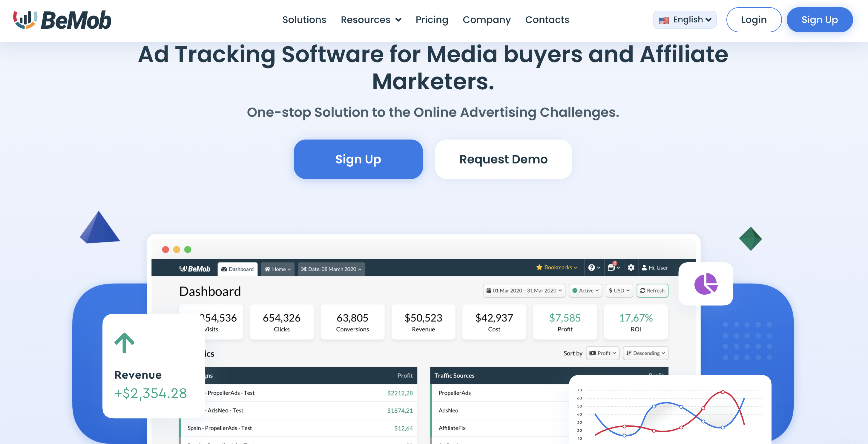This screenshot has width=868, height=444.
Task: Click the BeMob logo in header
Action: click(x=62, y=20)
